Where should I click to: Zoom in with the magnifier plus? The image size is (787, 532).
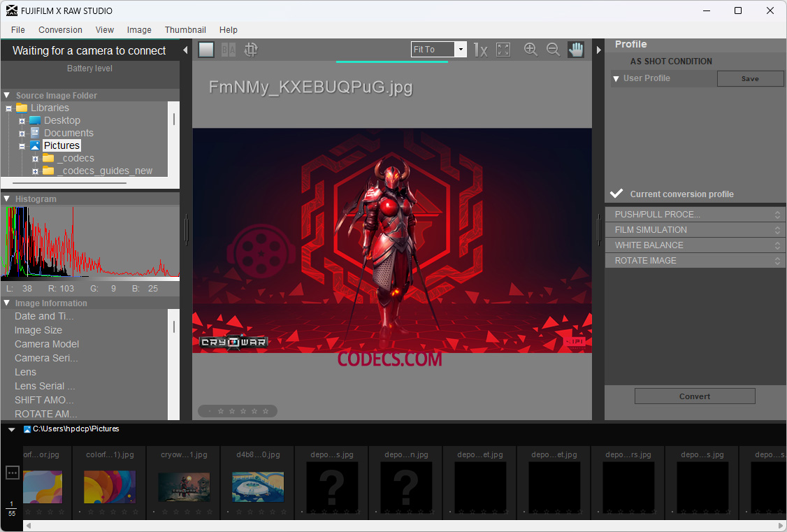[530, 49]
